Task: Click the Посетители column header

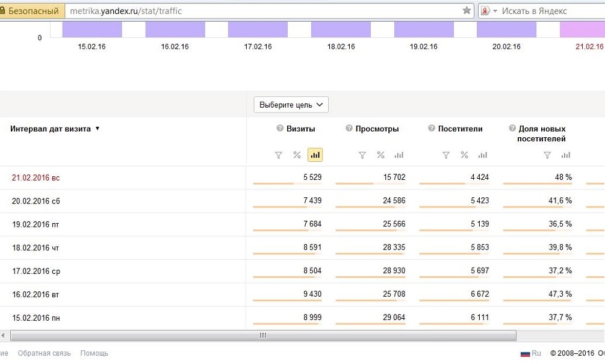Action: pos(460,129)
